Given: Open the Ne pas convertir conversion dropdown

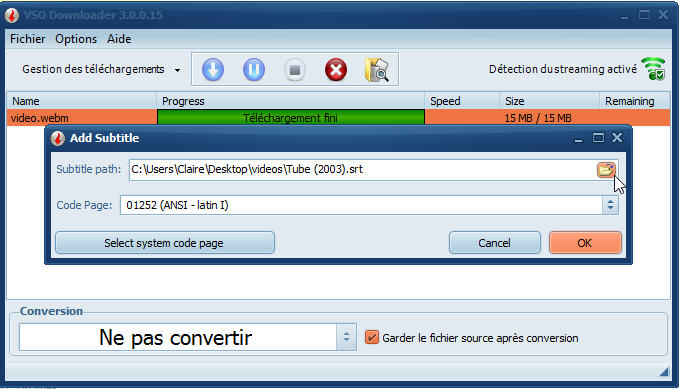Looking at the screenshot, I should [188, 337].
